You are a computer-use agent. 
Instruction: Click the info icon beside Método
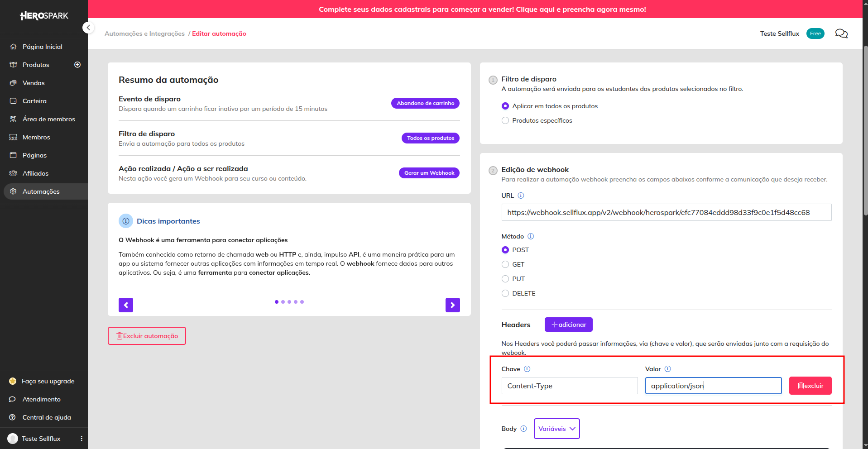pos(531,236)
